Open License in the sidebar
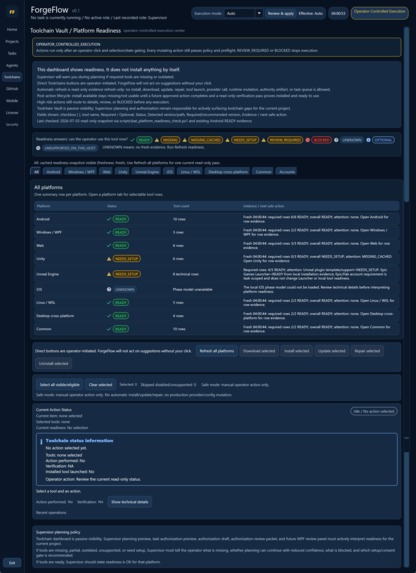Viewport: 416px width, 573px height. (x=12, y=113)
